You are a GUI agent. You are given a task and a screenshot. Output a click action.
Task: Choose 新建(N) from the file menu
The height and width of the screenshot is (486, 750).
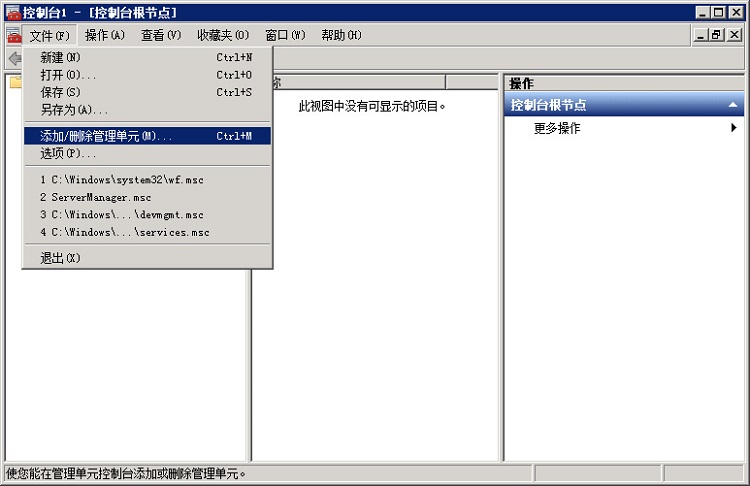click(147, 57)
